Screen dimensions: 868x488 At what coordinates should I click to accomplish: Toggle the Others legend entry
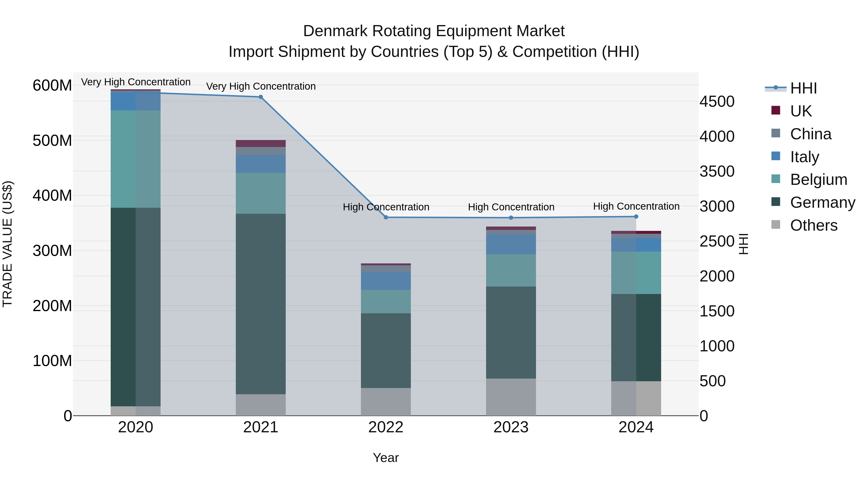pyautogui.click(x=804, y=225)
